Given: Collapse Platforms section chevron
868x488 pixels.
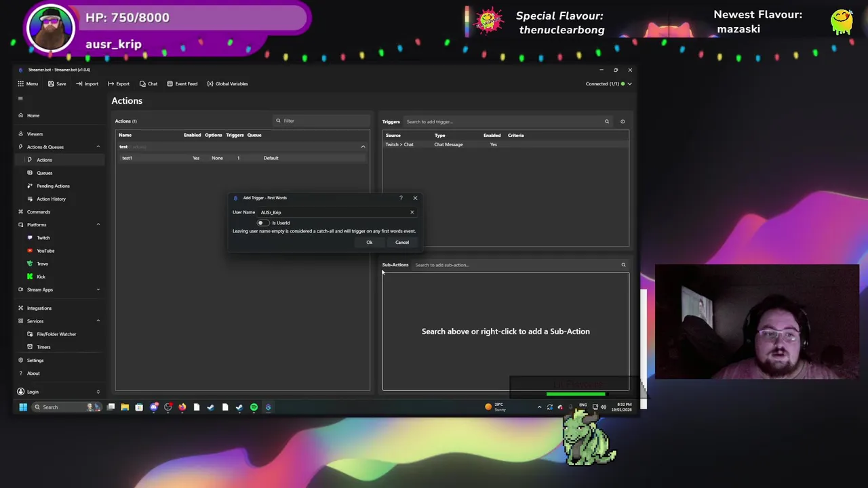Looking at the screenshot, I should 98,224.
